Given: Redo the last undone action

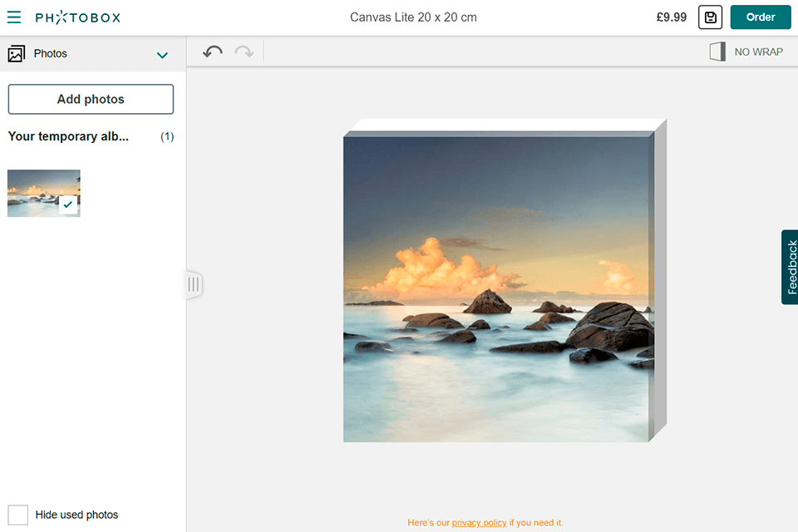Looking at the screenshot, I should 244,52.
